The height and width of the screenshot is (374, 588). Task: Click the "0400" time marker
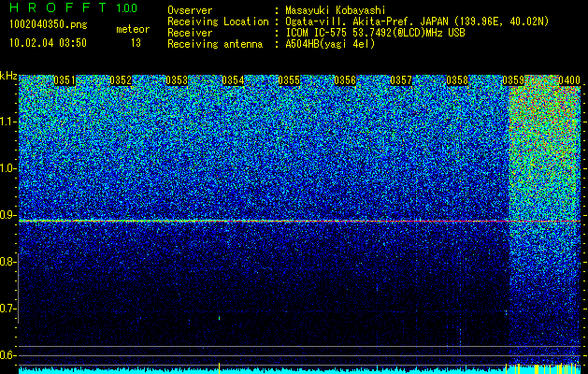click(569, 80)
